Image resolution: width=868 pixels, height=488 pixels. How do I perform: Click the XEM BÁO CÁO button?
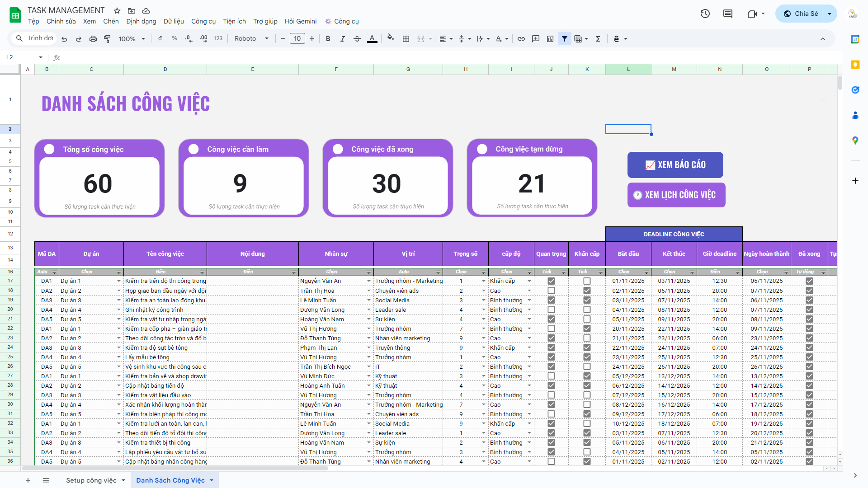tap(675, 165)
